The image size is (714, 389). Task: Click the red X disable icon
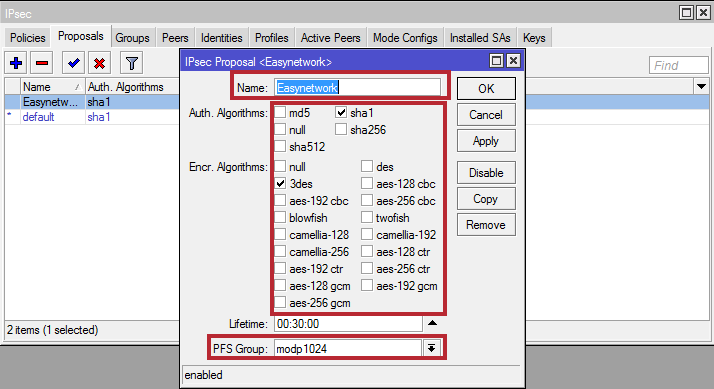[x=99, y=63]
